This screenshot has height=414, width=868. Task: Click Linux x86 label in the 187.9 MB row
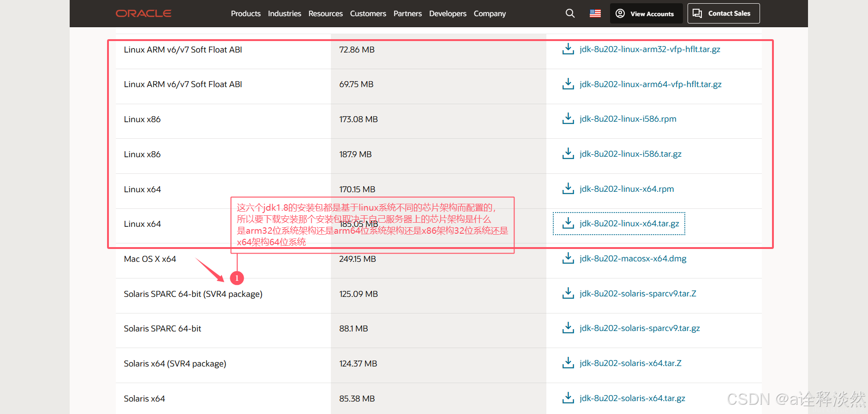pos(142,154)
